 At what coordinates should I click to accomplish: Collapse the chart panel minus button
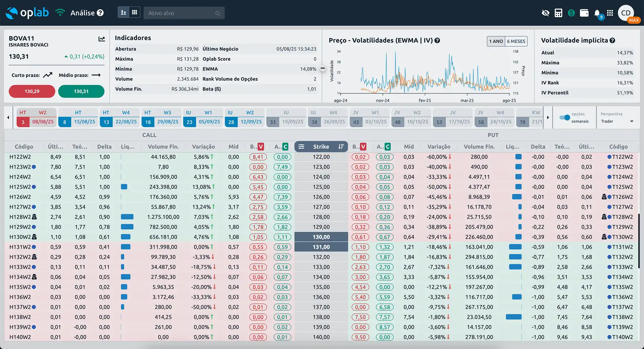pos(323,68)
